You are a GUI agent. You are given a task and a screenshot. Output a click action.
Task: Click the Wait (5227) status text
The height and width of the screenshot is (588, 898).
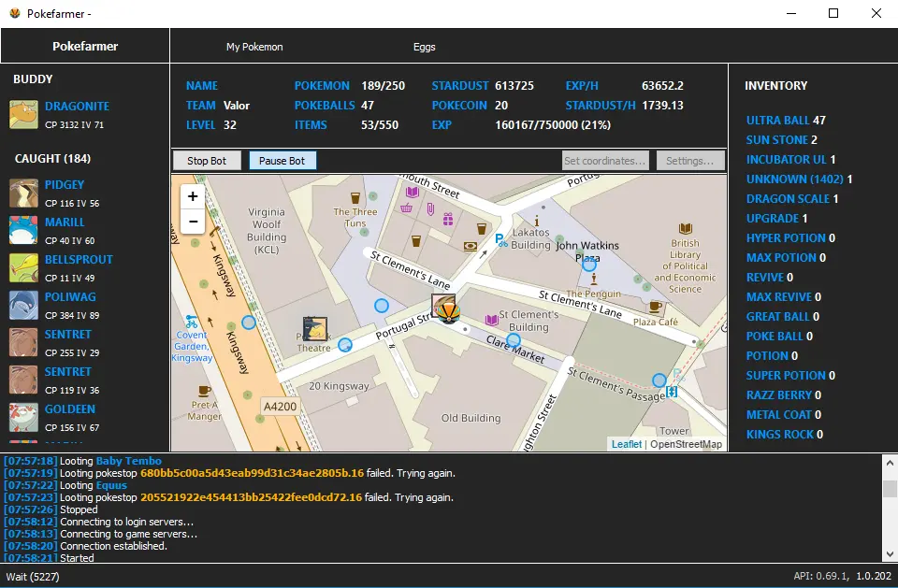coord(33,577)
